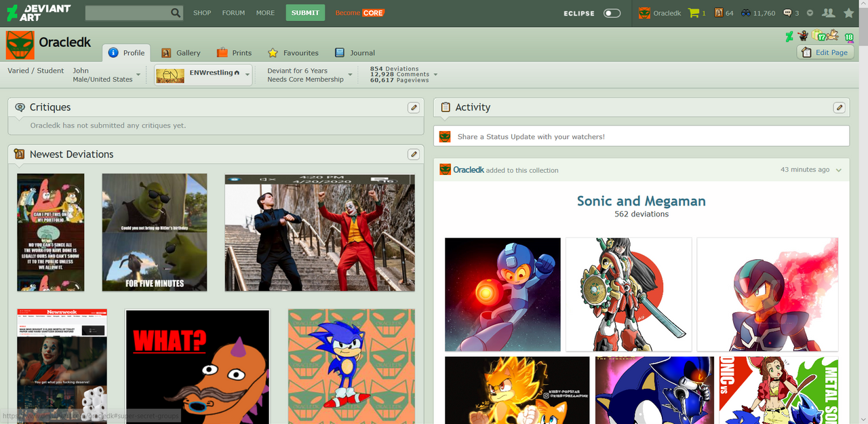The width and height of the screenshot is (868, 424).
Task: Click the ENWrestling group name
Action: [211, 73]
